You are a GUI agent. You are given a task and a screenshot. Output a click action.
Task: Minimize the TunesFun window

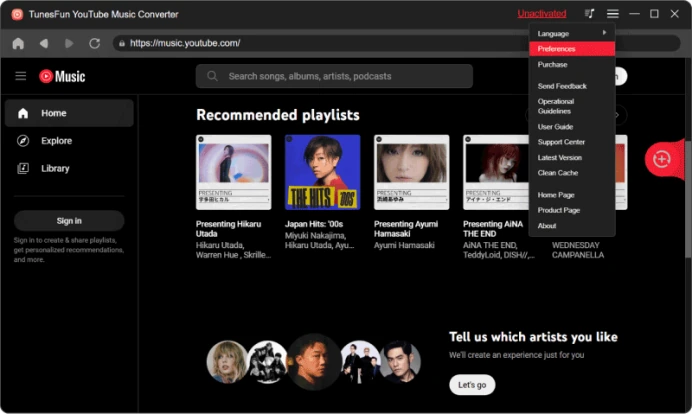pyautogui.click(x=635, y=14)
